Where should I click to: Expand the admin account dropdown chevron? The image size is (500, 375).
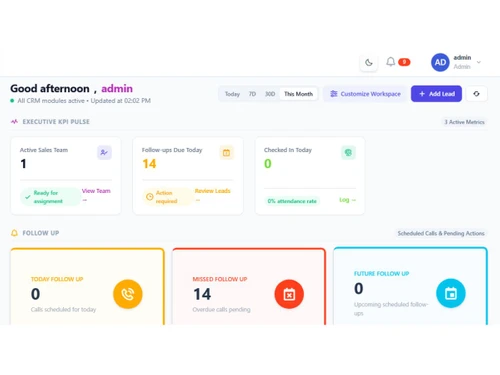[x=479, y=62]
